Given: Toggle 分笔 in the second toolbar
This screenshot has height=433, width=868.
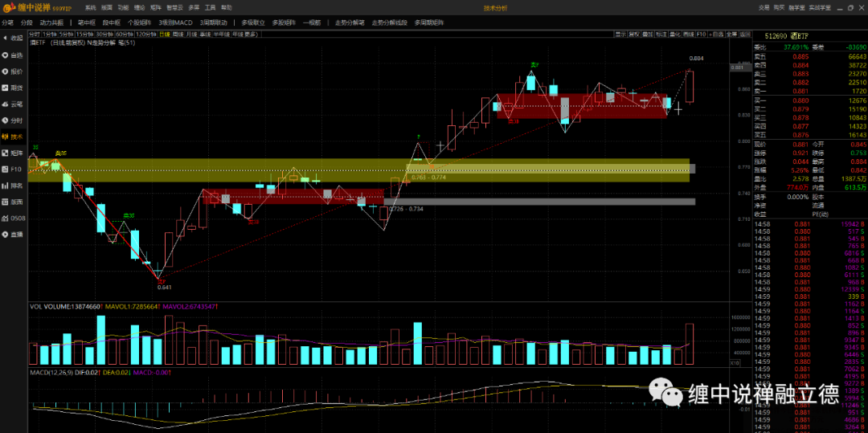Looking at the screenshot, I should pyautogui.click(x=7, y=22).
